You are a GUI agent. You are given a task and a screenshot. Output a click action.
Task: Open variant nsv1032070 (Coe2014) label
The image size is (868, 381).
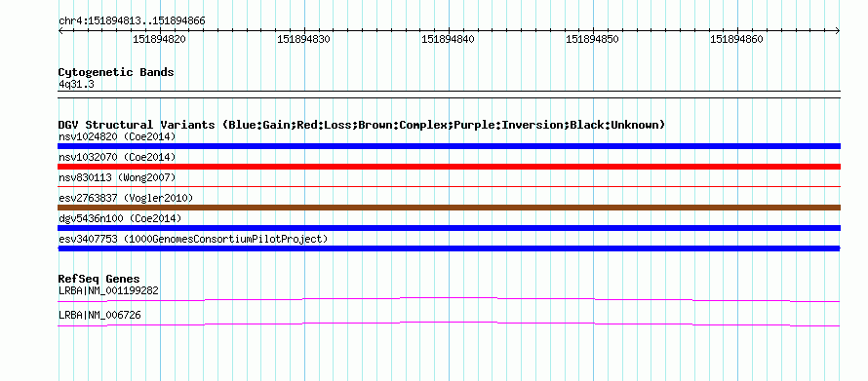pos(117,157)
